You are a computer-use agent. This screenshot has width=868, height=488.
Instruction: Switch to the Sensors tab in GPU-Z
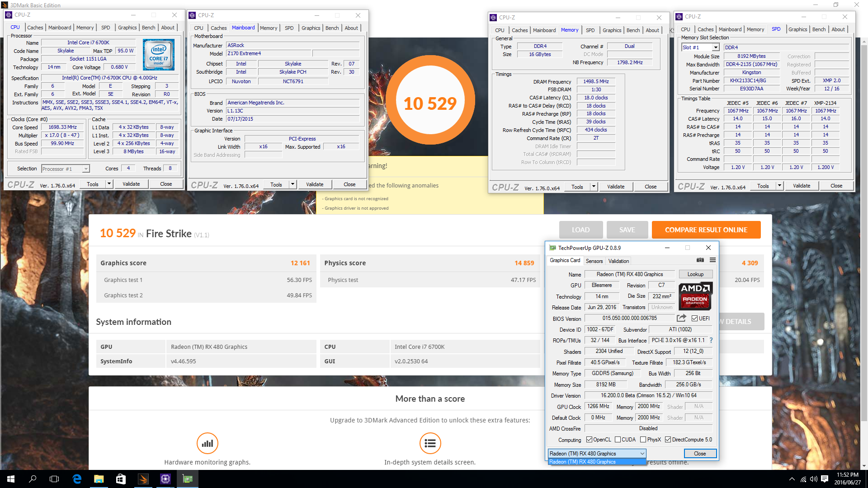(x=594, y=261)
